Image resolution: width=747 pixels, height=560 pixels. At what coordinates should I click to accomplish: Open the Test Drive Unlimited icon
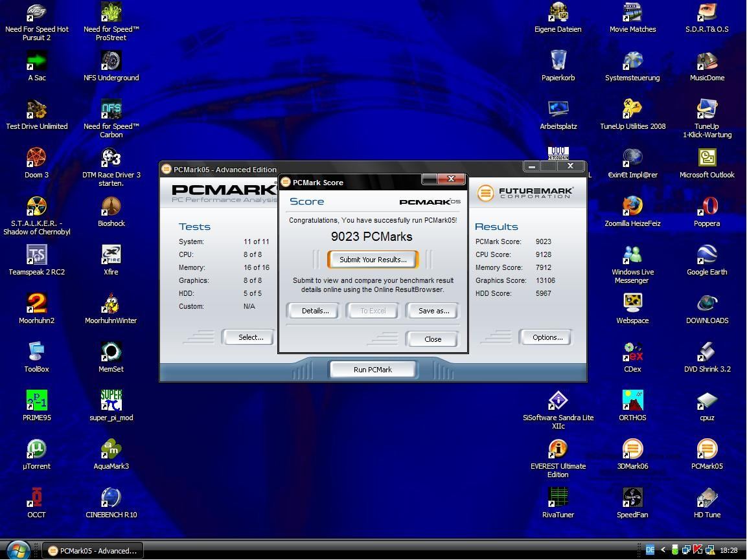[37, 110]
